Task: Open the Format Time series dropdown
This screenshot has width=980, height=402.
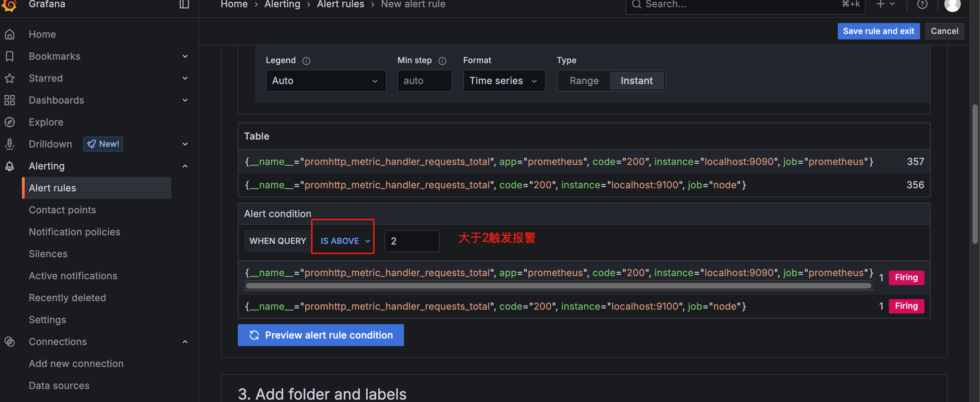Action: pyautogui.click(x=503, y=81)
